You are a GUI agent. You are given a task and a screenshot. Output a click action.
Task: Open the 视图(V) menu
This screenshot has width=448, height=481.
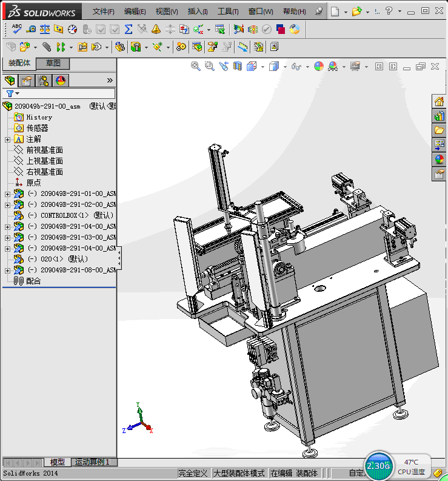167,12
